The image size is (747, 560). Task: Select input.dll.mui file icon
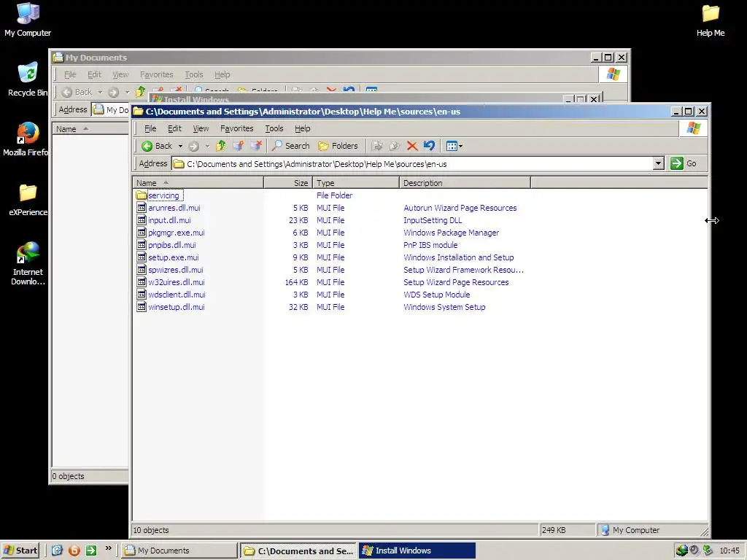(142, 220)
